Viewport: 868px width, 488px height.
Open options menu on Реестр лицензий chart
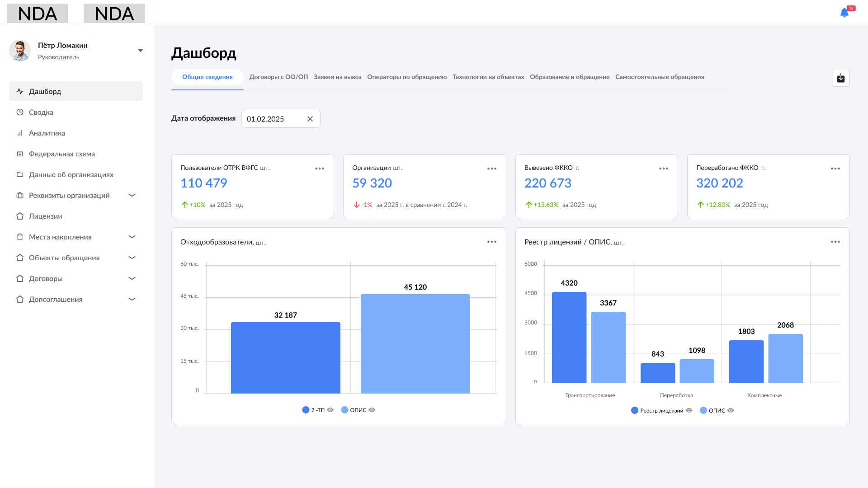tap(835, 242)
